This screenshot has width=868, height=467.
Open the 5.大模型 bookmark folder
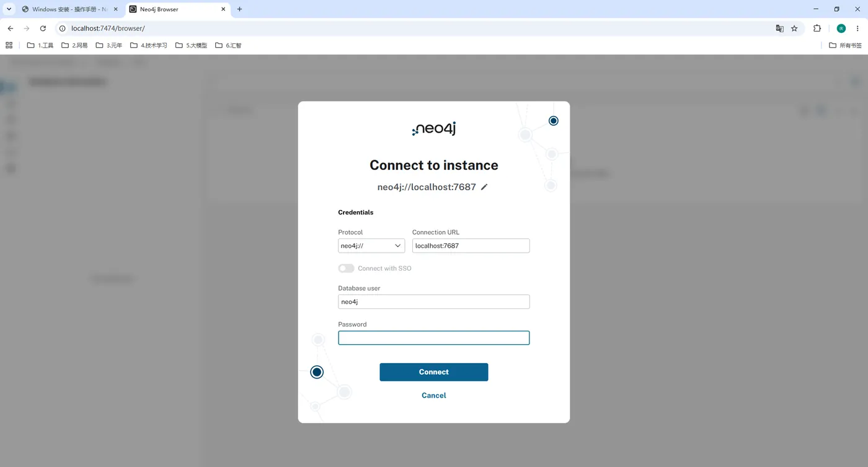[x=191, y=45]
